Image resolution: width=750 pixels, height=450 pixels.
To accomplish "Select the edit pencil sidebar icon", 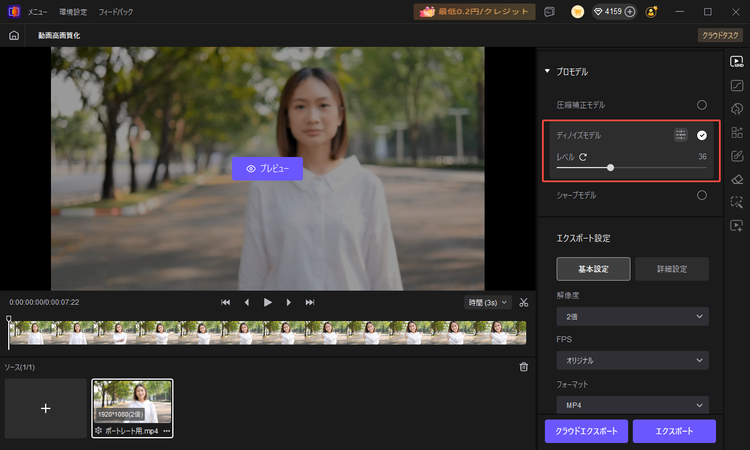I will (737, 156).
